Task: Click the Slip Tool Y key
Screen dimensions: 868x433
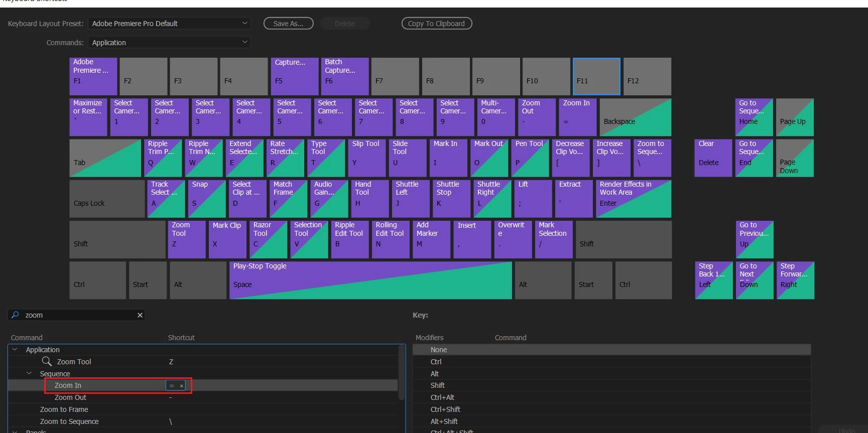Action: (367, 158)
